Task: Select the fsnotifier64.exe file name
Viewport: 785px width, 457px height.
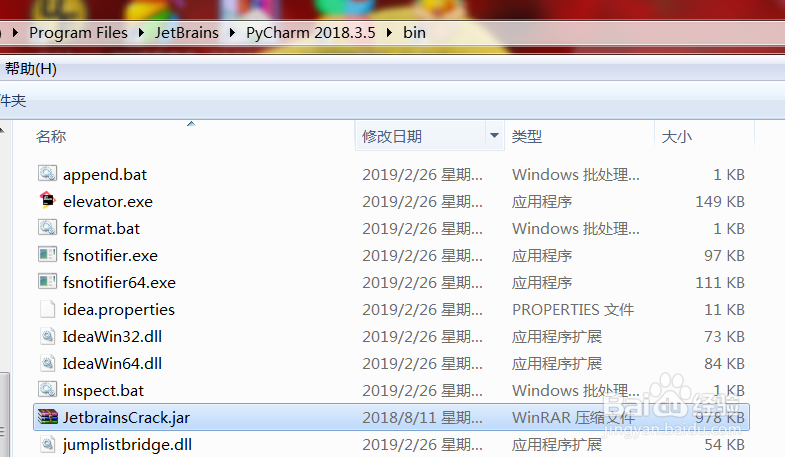Action: [x=119, y=282]
